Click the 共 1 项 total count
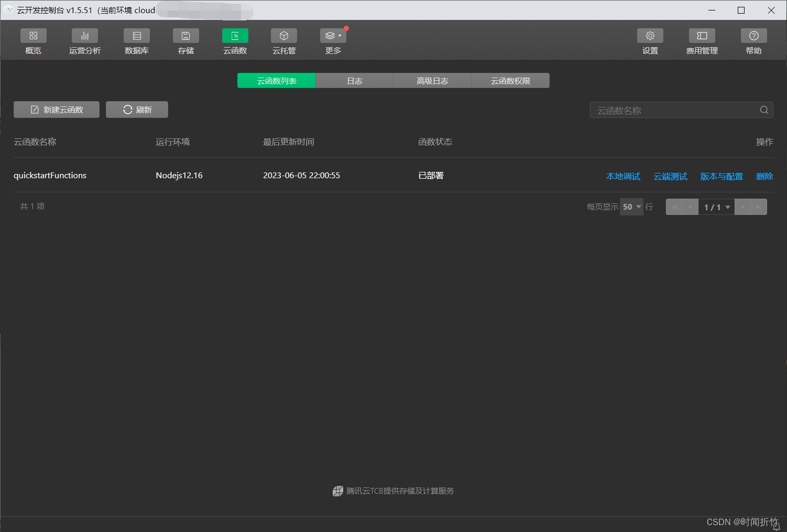The image size is (787, 532). point(32,207)
